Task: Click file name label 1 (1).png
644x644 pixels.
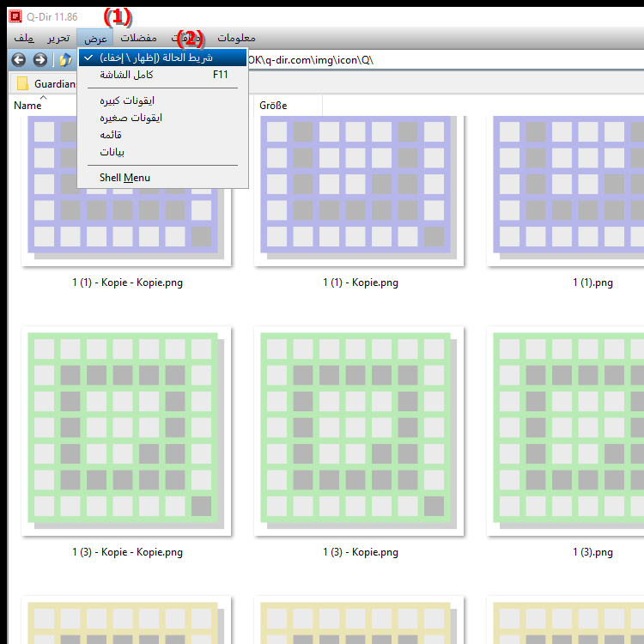Action: [592, 283]
